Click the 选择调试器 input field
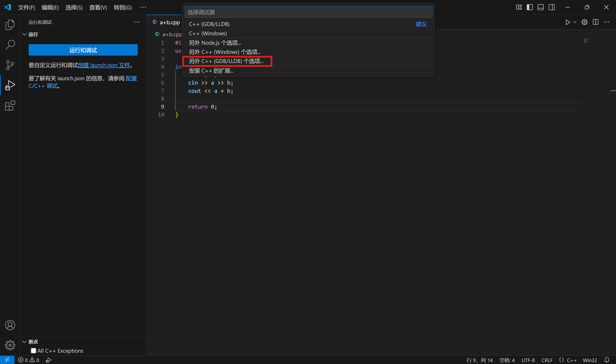The height and width of the screenshot is (364, 616). pyautogui.click(x=308, y=12)
